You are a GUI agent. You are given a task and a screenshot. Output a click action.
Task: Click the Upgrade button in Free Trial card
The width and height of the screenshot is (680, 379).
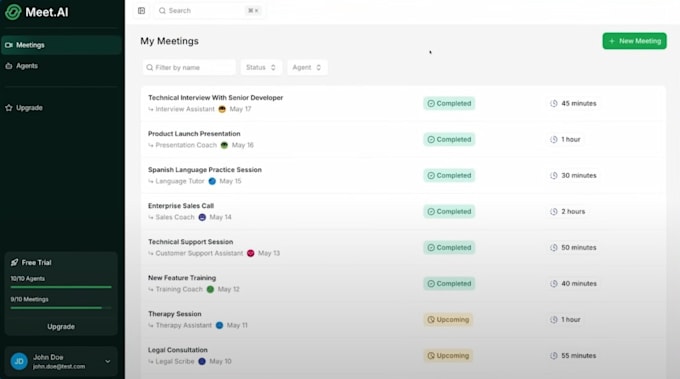(x=61, y=327)
